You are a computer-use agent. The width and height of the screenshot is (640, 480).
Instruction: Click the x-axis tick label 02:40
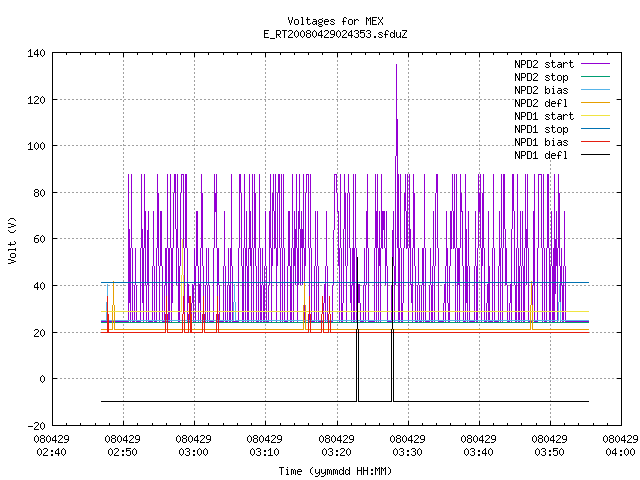pyautogui.click(x=51, y=452)
